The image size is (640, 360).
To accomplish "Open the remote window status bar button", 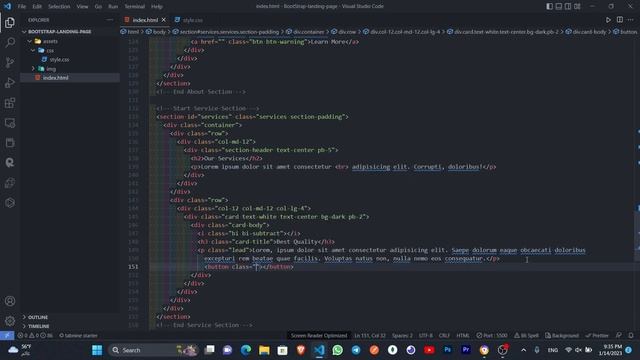I will (7, 336).
